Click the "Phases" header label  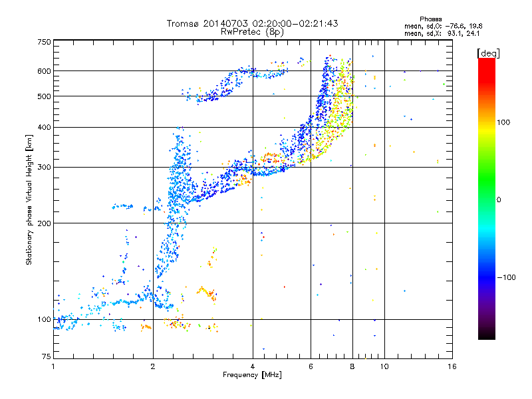point(430,19)
